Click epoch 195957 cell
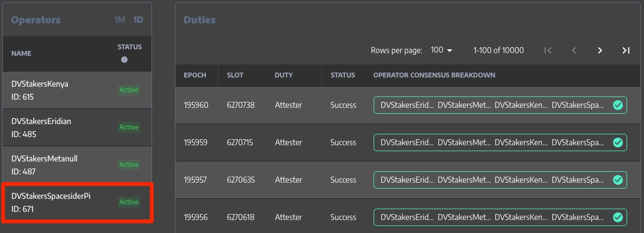 195,180
